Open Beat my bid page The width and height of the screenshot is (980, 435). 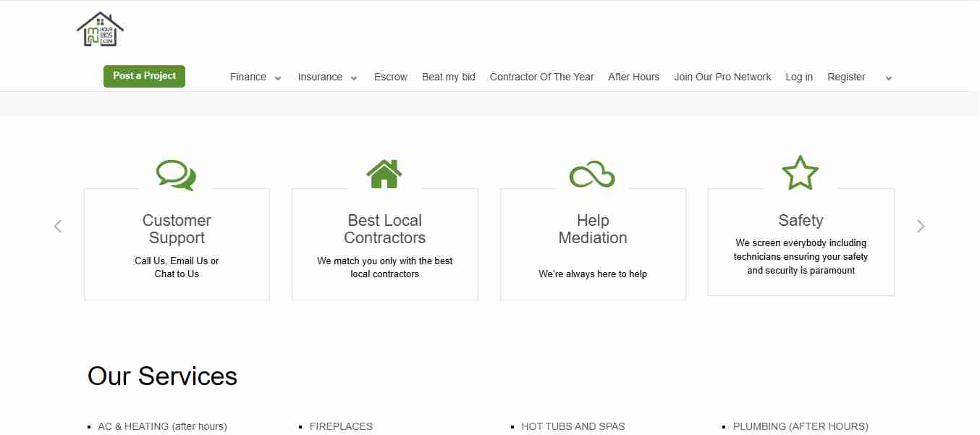point(449,77)
